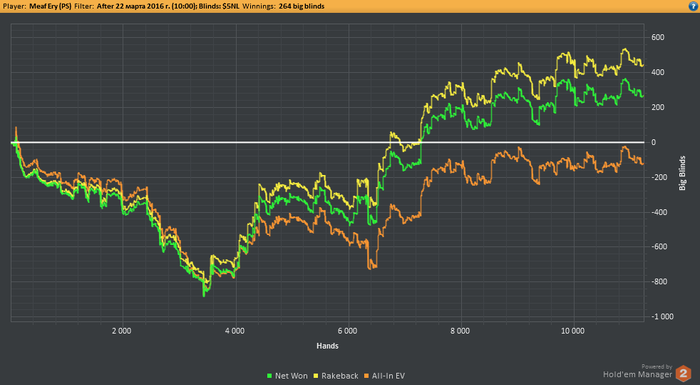Click the -200 big blinds axis label
Screen dimensions: 700x385
tap(658, 177)
